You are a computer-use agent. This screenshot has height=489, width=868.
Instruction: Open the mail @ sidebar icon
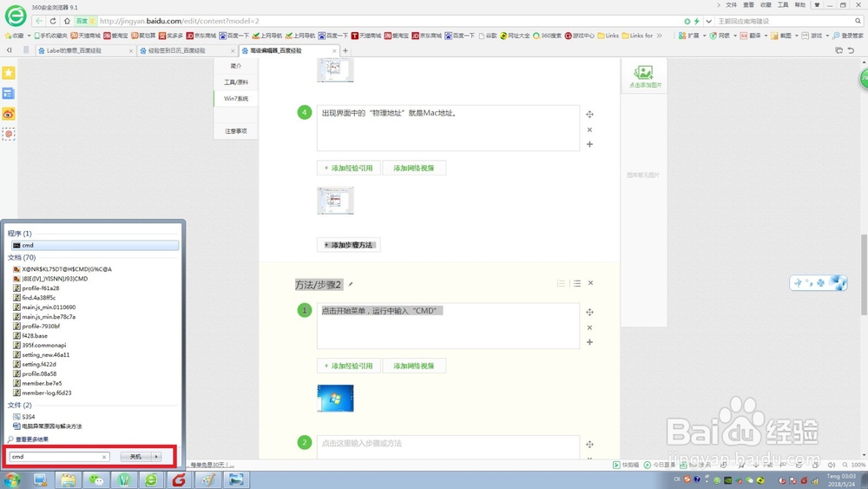[x=9, y=134]
